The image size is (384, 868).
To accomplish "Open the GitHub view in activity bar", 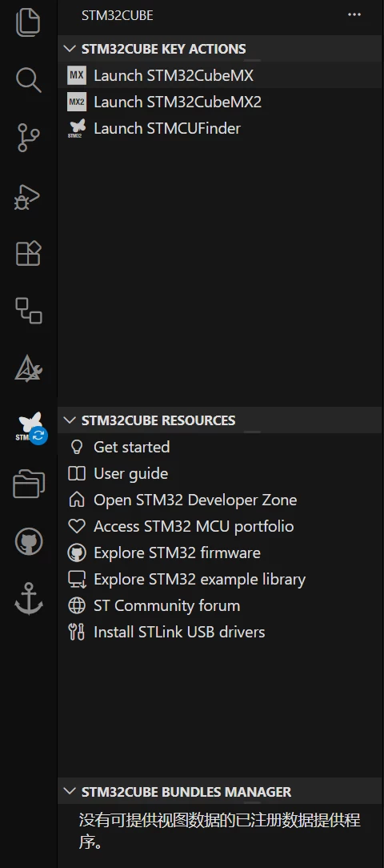I will click(28, 541).
